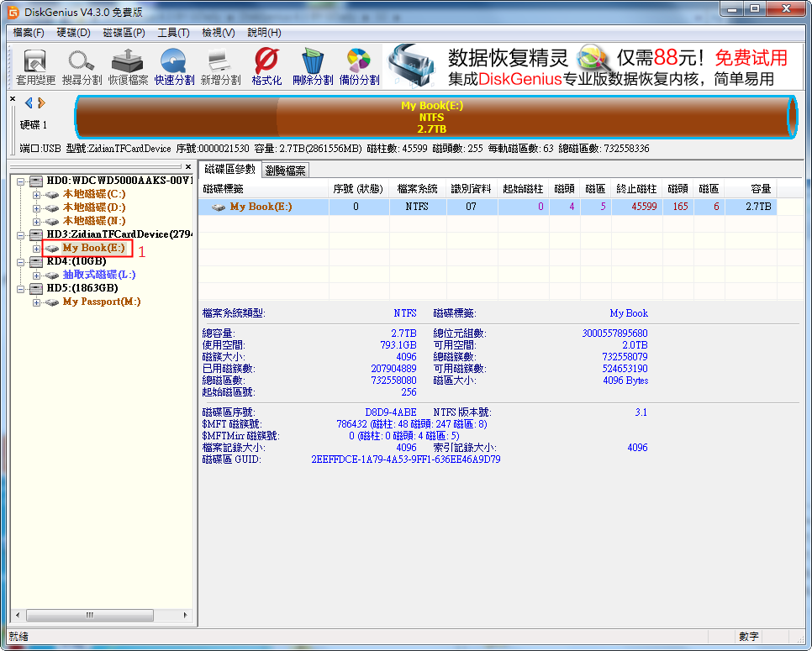The image size is (812, 651).
Task: Click the 数据恢复精灵 advertisement banner
Action: tap(592, 66)
